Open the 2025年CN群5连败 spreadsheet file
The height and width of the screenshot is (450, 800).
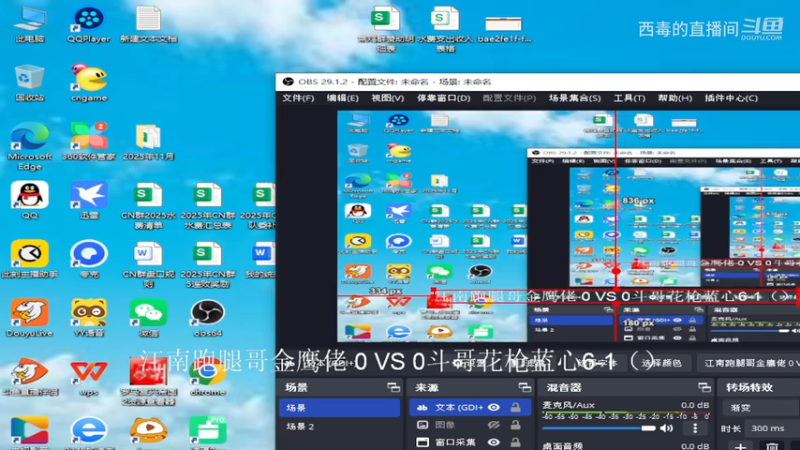click(x=207, y=265)
